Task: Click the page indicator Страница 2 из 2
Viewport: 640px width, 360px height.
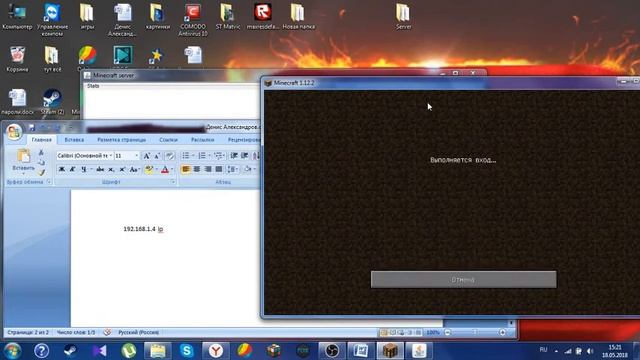Action: point(28,332)
